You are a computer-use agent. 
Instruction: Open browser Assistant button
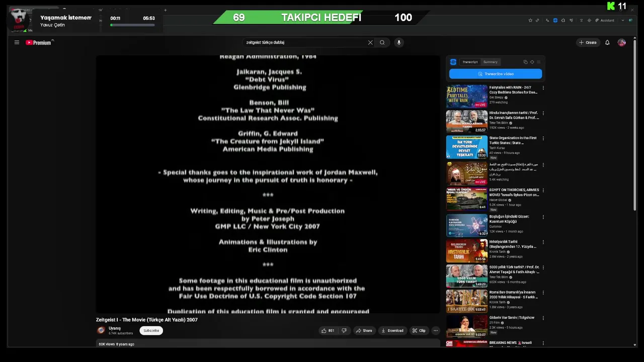point(605,21)
